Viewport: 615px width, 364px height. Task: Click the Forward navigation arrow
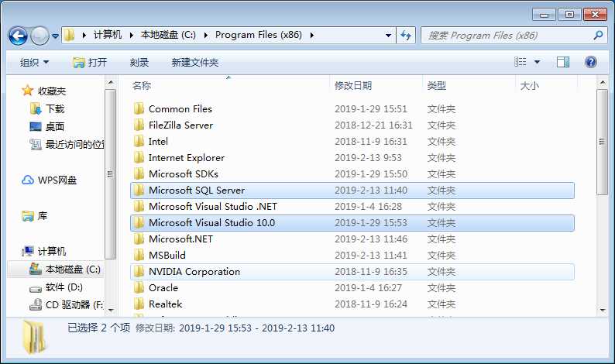40,36
